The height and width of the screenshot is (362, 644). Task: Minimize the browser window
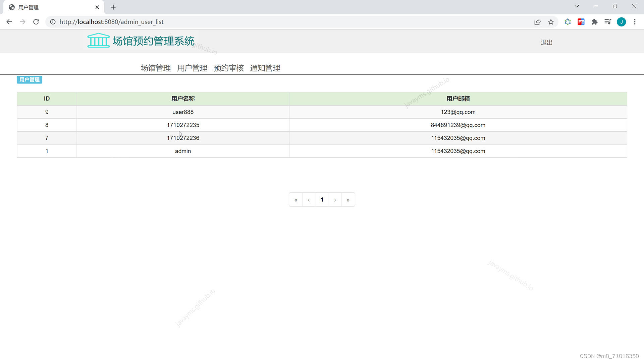pos(596,6)
